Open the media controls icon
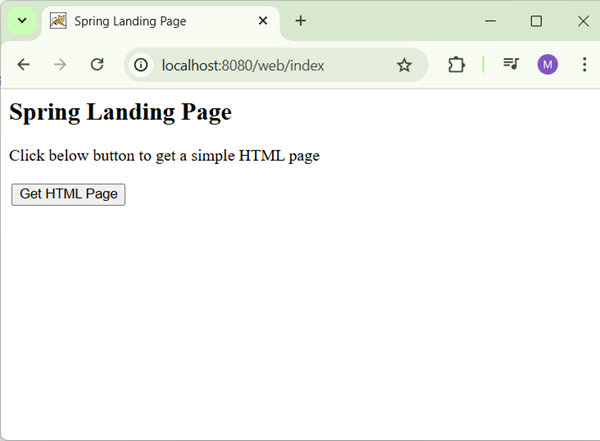Image resolution: width=600 pixels, height=441 pixels. pos(511,64)
